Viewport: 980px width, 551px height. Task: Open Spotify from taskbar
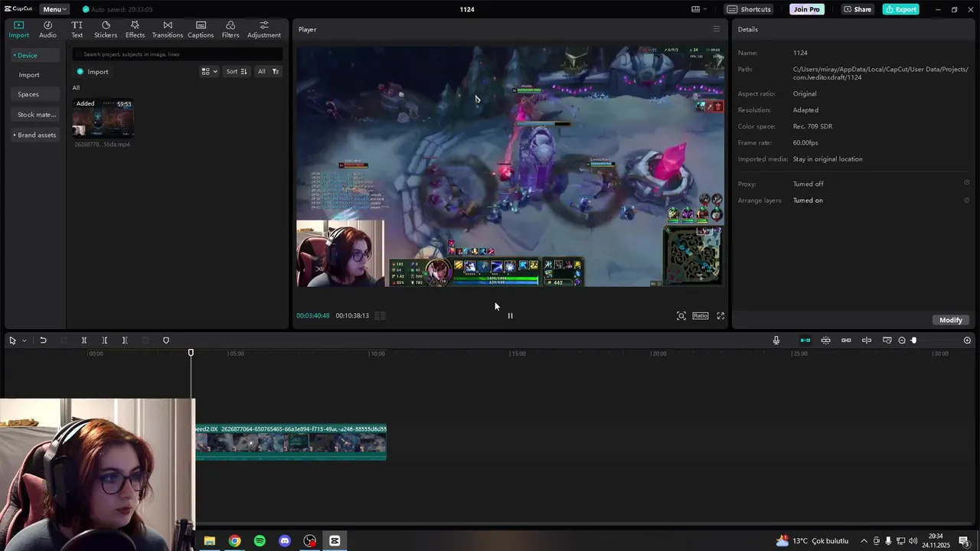(260, 541)
